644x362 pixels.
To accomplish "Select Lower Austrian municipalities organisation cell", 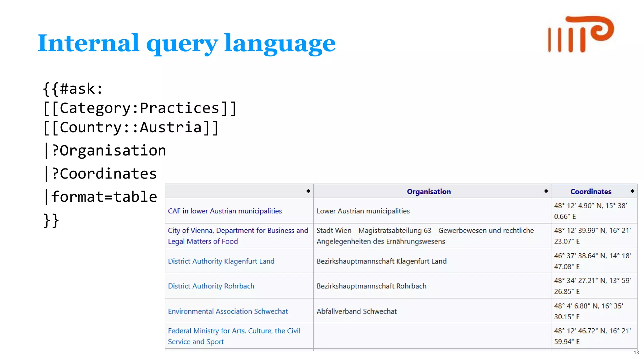I will (x=432, y=211).
